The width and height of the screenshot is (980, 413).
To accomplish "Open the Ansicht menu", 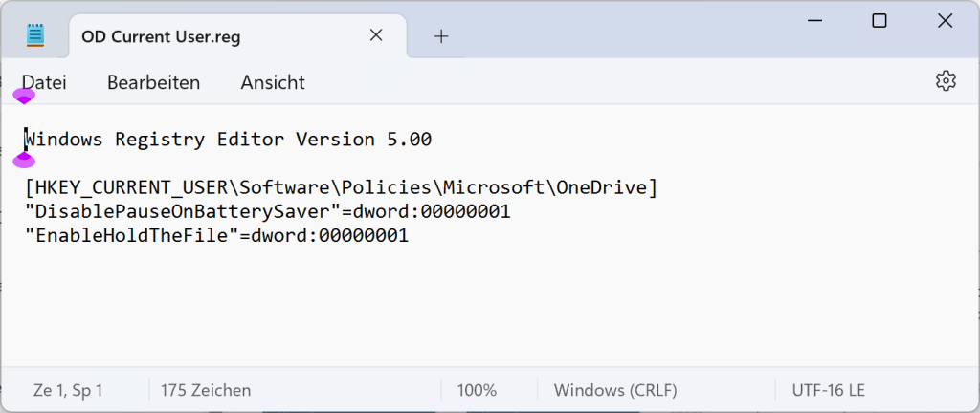I will (x=273, y=82).
